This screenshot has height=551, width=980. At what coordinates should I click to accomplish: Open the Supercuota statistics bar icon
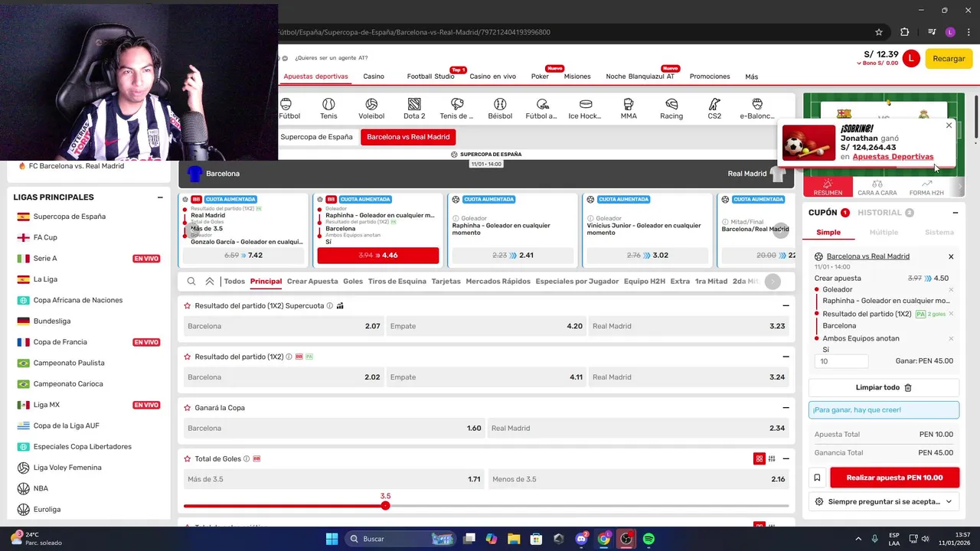[340, 305]
